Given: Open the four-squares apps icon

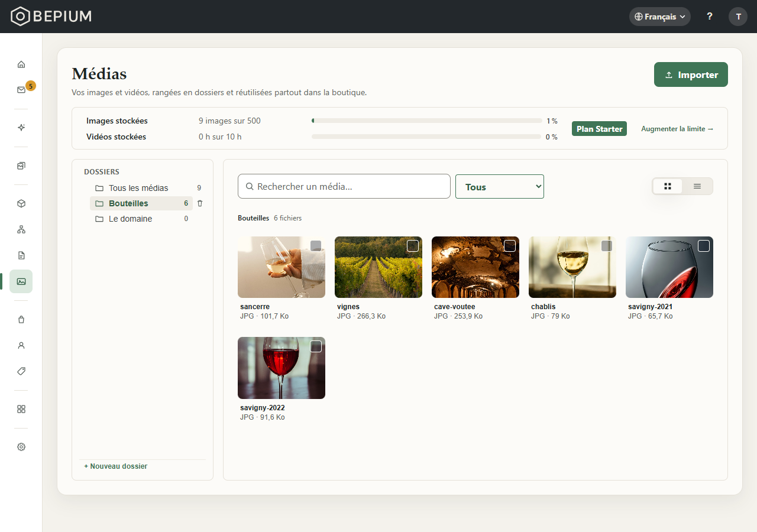Looking at the screenshot, I should click(21, 409).
